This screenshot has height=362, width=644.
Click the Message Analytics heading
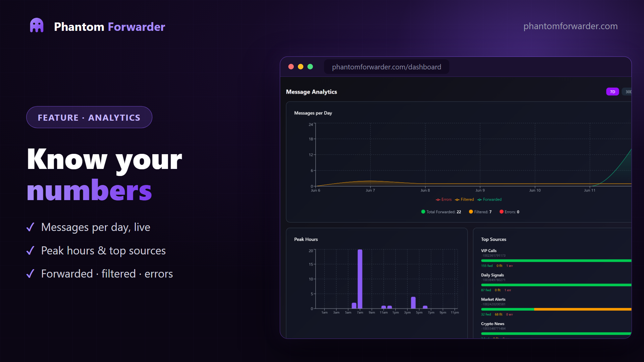(311, 92)
